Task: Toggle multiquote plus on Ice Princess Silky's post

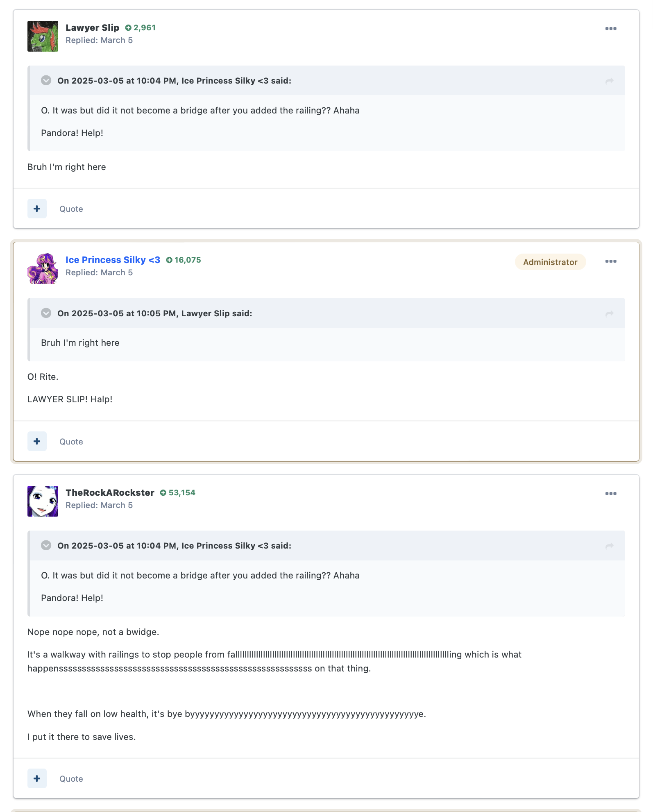Action: click(37, 441)
